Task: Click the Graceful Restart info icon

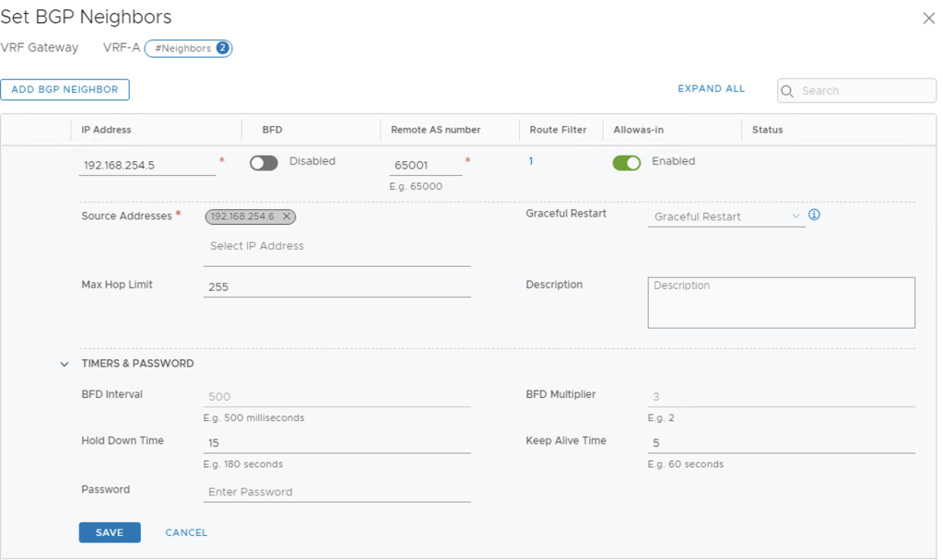Action: tap(814, 216)
